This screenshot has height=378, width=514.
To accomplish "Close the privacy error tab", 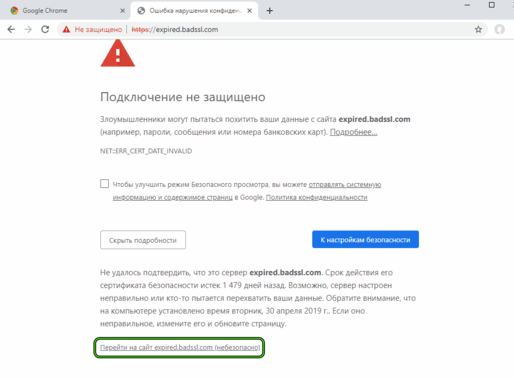I will tap(249, 11).
